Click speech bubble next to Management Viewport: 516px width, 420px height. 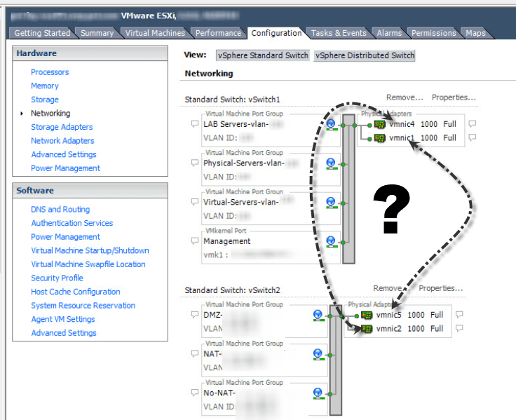(195, 241)
